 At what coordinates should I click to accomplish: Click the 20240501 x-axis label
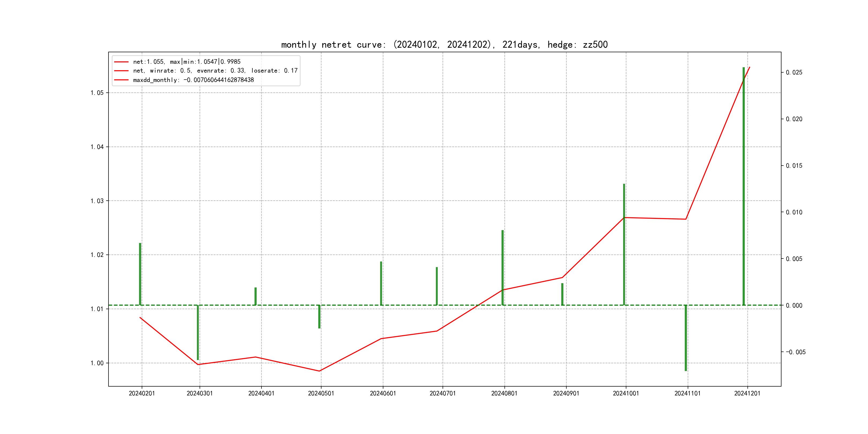click(321, 393)
